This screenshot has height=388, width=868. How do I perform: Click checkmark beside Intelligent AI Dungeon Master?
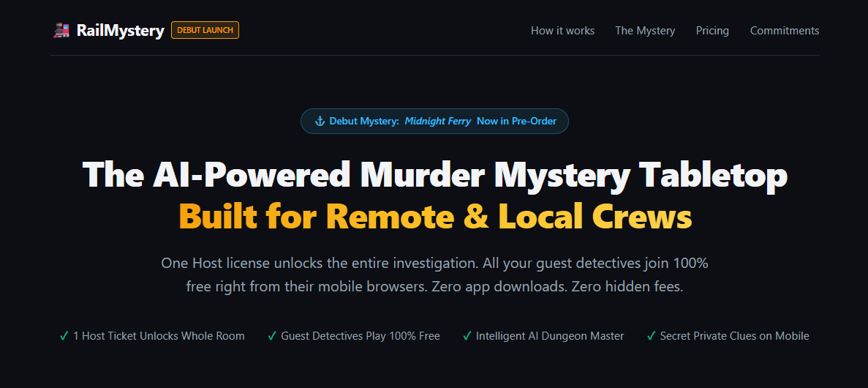point(467,336)
